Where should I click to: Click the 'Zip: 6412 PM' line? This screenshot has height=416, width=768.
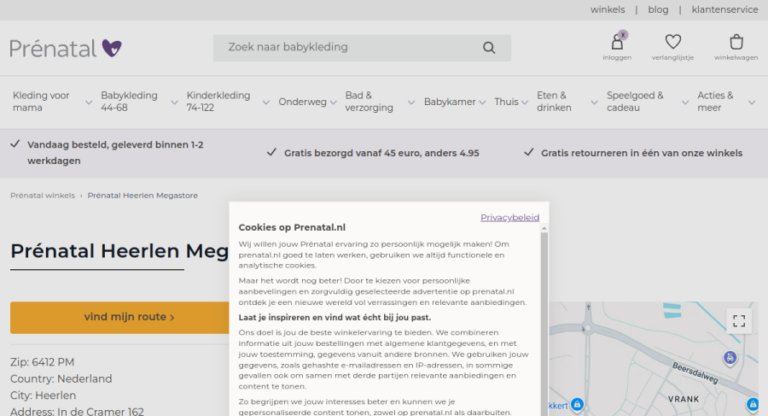(x=42, y=362)
